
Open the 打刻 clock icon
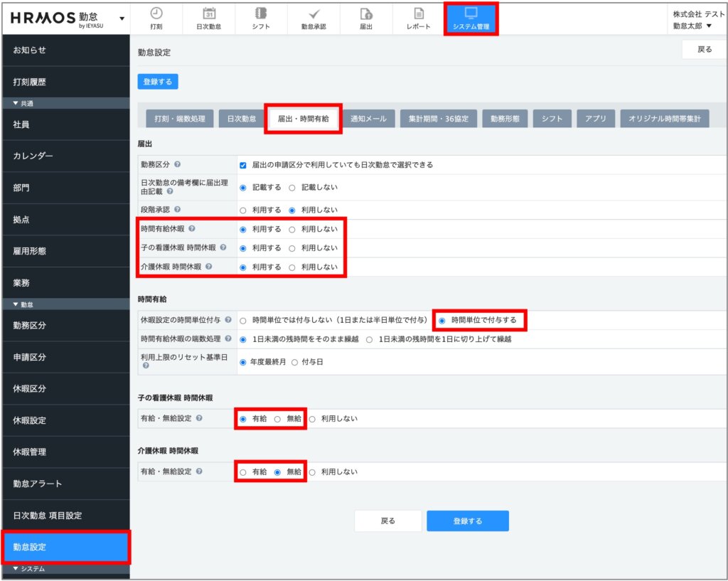pyautogui.click(x=156, y=14)
